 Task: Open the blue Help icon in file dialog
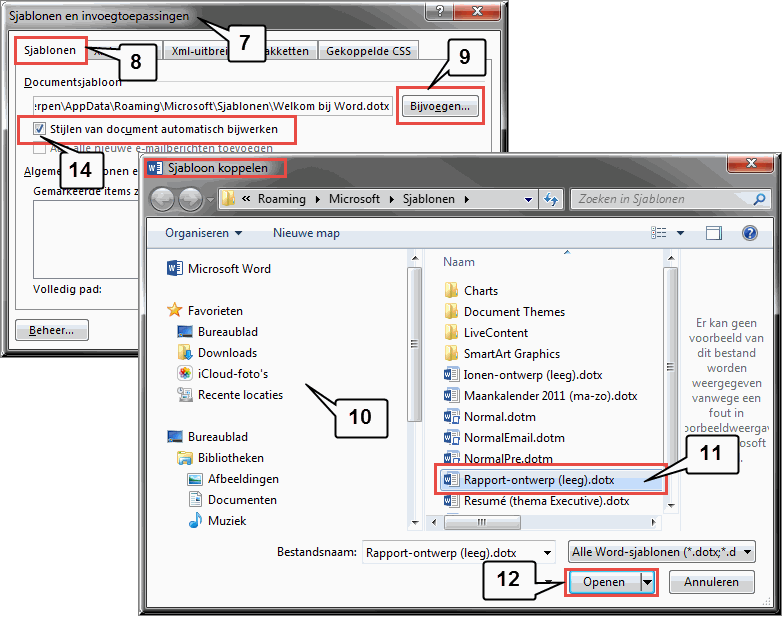tap(750, 232)
